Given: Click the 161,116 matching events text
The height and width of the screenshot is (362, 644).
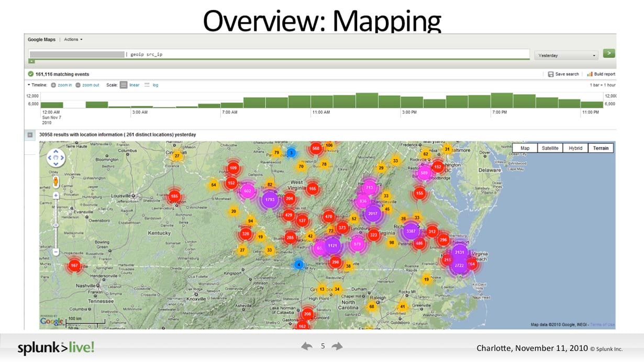Looking at the screenshot, I should 62,74.
